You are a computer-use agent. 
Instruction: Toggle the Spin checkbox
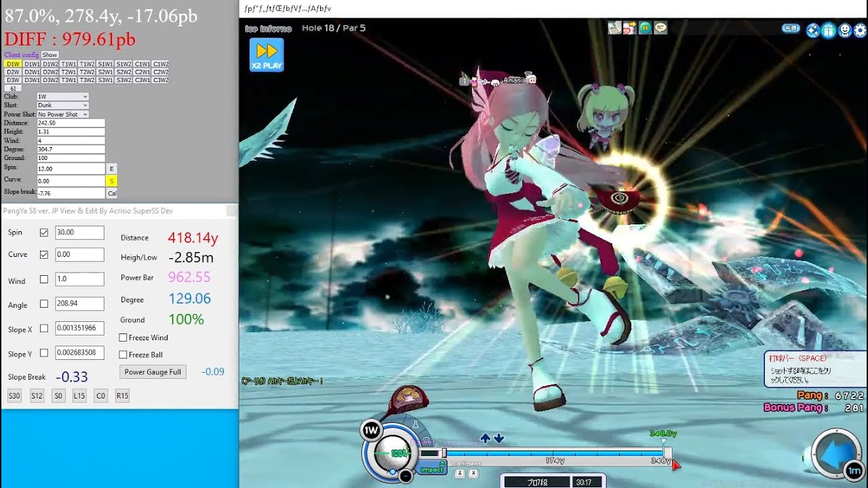pos(44,232)
